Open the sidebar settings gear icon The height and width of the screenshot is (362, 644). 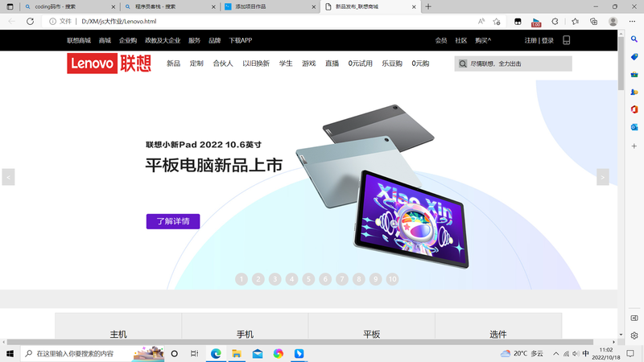[634, 335]
